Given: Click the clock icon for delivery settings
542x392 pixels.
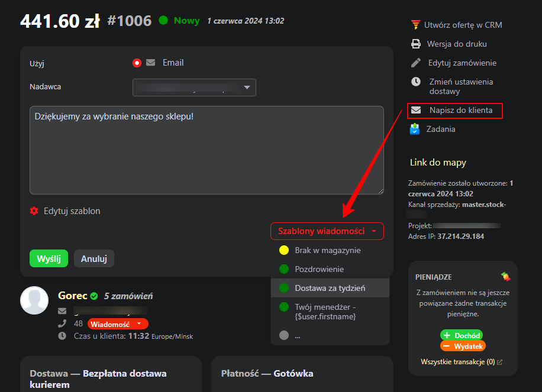Looking at the screenshot, I should pyautogui.click(x=416, y=82).
